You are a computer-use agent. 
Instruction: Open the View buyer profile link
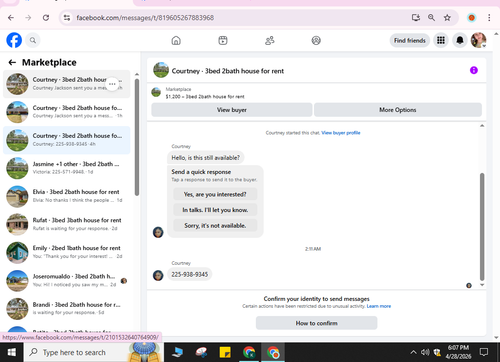[x=341, y=133]
